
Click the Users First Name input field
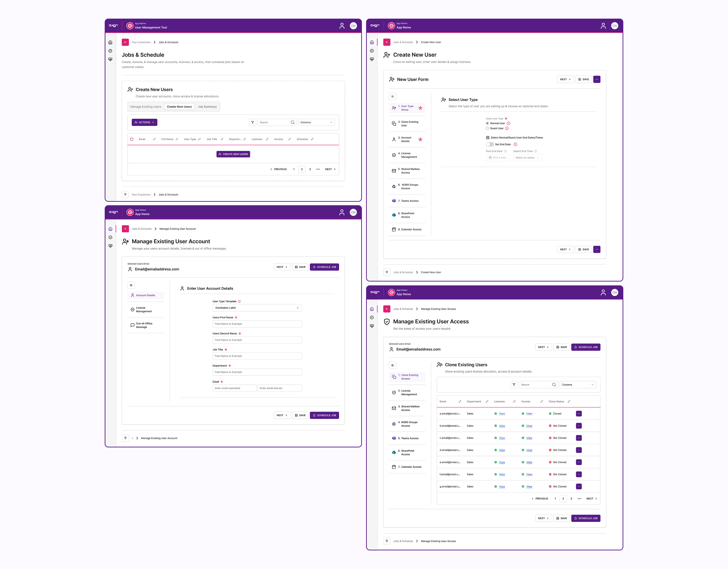point(257,324)
